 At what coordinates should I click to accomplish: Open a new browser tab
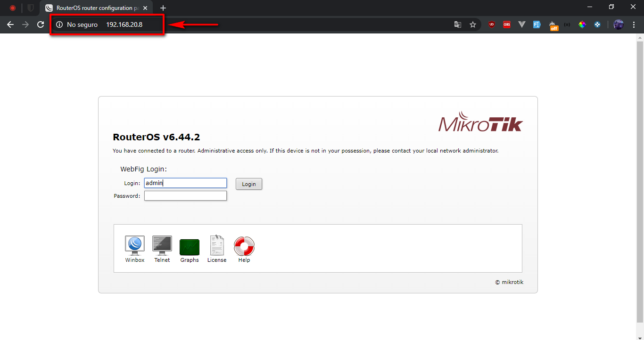click(163, 8)
